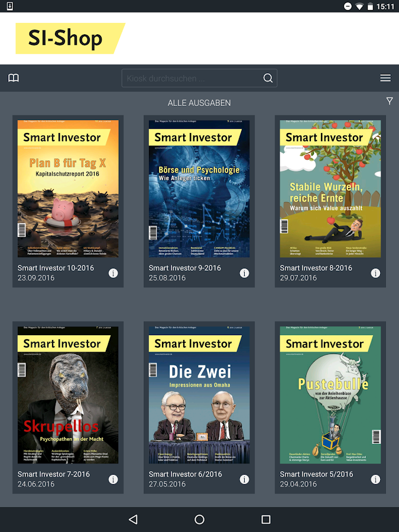Tap the date 29.04.2016
399x532 pixels.
pos(299,484)
